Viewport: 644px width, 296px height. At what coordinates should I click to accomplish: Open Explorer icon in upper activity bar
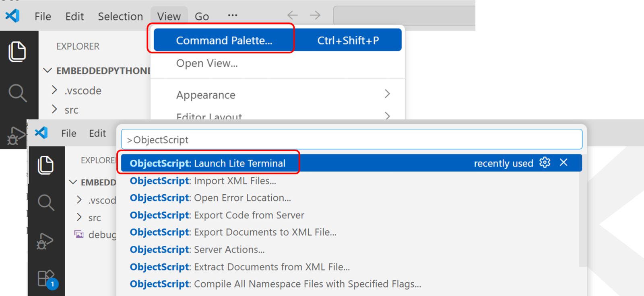point(17,51)
